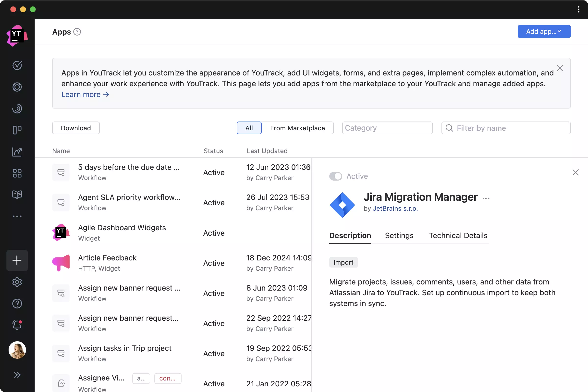Open Agile Boards icon in sidebar
This screenshot has height=392, width=588.
(x=17, y=130)
